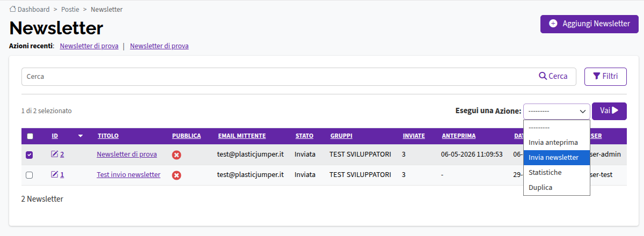Viewport: 644px width, 236px height.
Task: Choose Invia newsletter from the action list
Action: point(557,158)
